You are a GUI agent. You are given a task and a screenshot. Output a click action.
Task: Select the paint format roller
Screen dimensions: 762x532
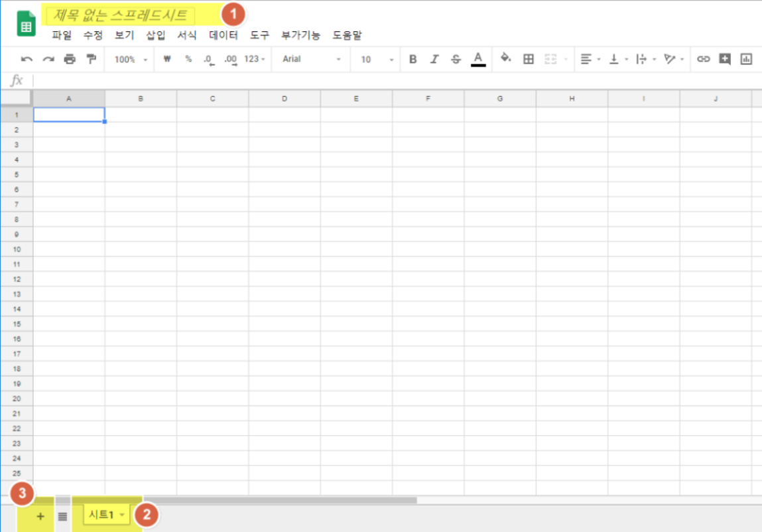(91, 59)
